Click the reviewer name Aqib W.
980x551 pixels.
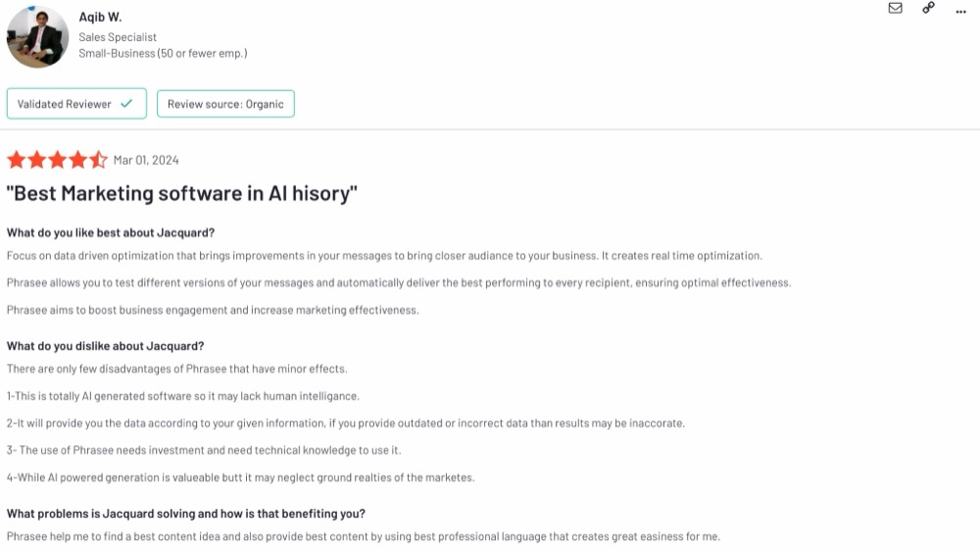(x=100, y=17)
